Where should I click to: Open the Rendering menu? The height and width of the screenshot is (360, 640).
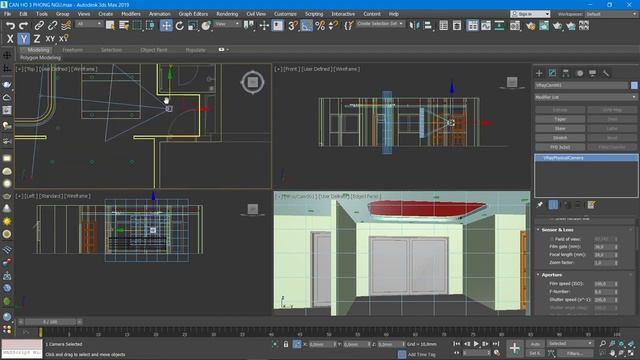pyautogui.click(x=227, y=14)
